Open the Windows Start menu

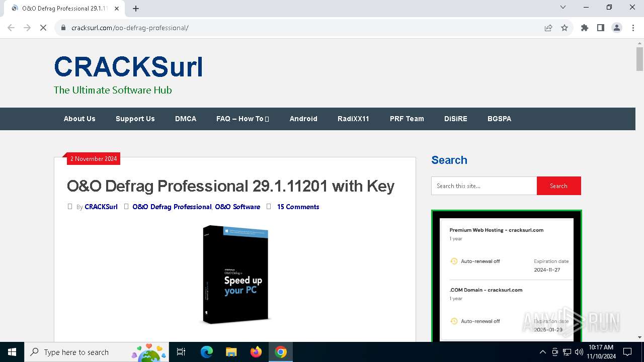(x=12, y=352)
